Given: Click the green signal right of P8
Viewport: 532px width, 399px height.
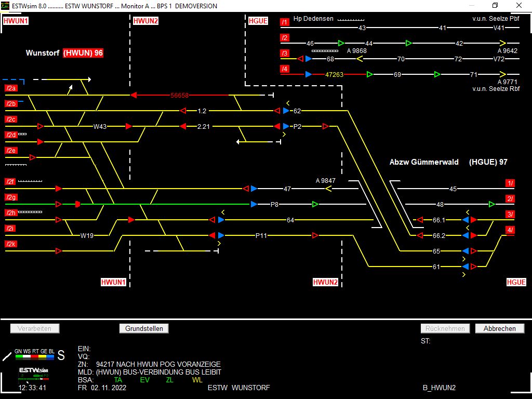Looking at the screenshot, I should (315, 204).
